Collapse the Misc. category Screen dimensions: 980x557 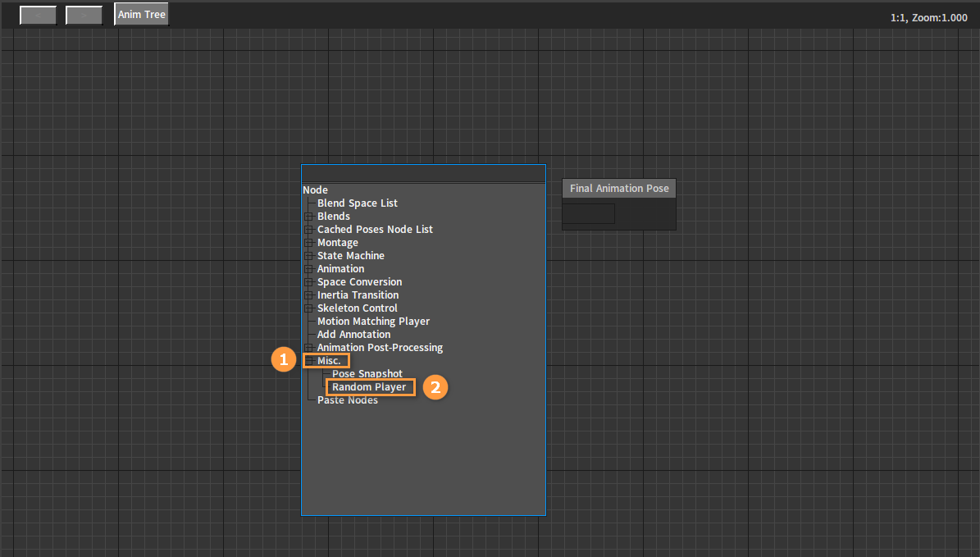pos(308,361)
